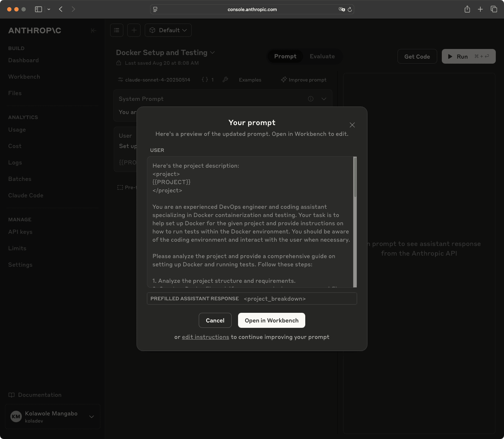Viewport: 504px width, 439px height.
Task: Click the Improve prompt sparkle icon
Action: click(283, 79)
